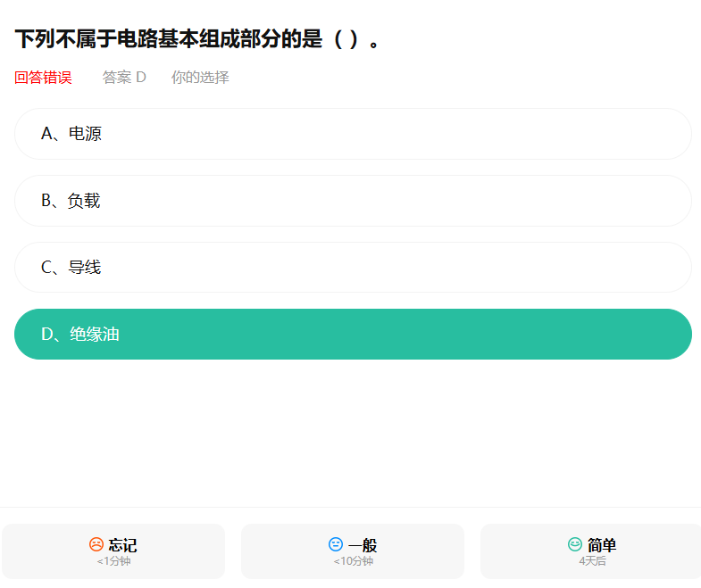Click the orange sad face icon
Image resolution: width=701 pixels, height=588 pixels.
[x=96, y=544]
